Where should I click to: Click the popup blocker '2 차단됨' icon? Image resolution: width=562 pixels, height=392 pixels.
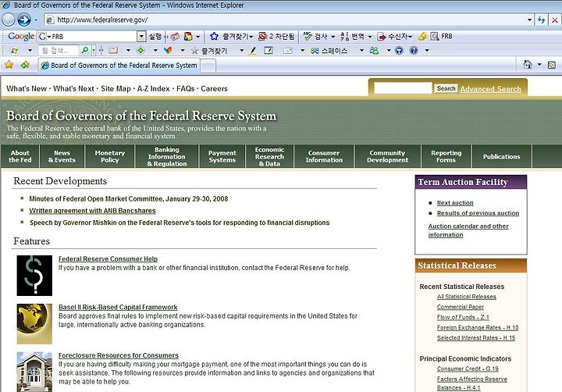point(263,36)
